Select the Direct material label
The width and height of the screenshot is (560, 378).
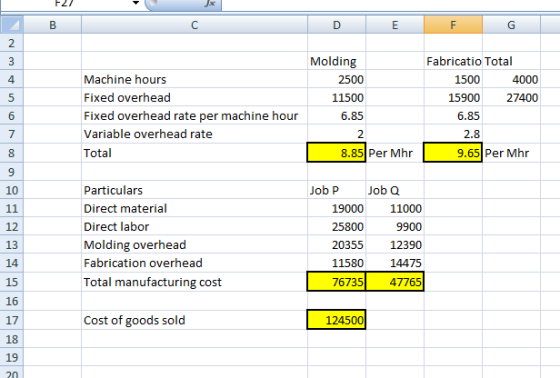[194, 208]
